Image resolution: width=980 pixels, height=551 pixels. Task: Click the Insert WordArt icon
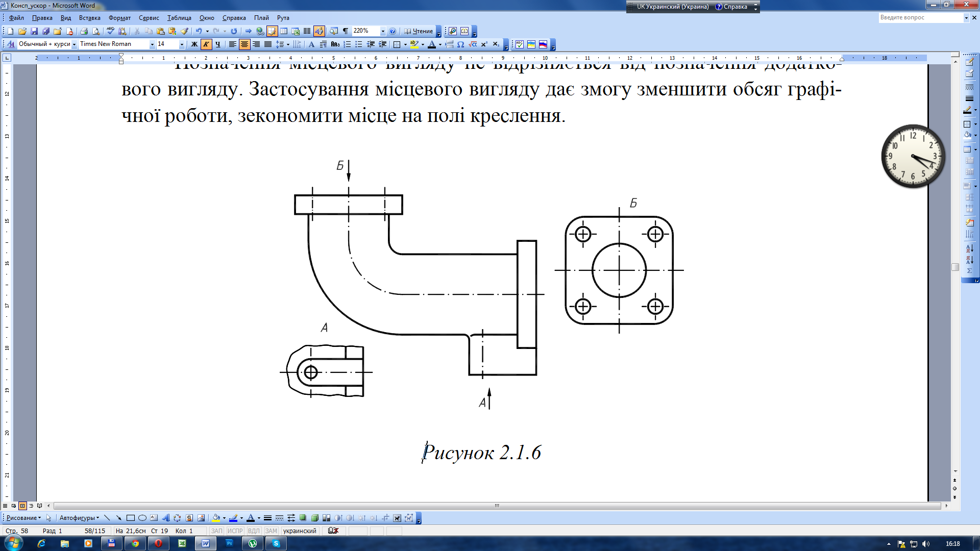(165, 518)
